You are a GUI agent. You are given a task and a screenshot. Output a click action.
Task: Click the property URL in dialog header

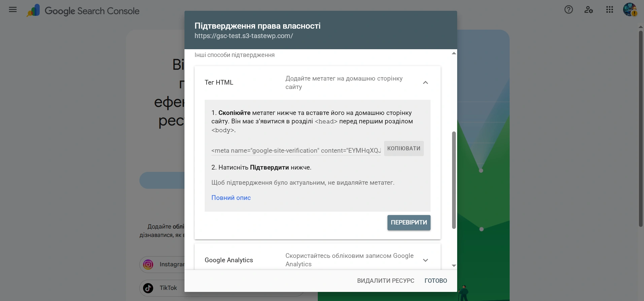coord(244,36)
